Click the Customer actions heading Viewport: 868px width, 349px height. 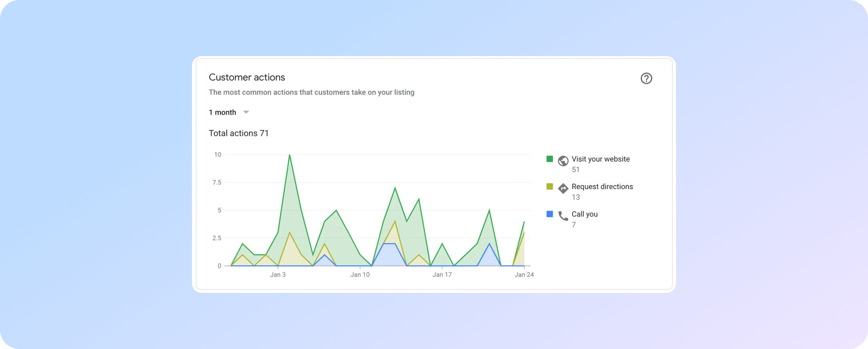247,77
